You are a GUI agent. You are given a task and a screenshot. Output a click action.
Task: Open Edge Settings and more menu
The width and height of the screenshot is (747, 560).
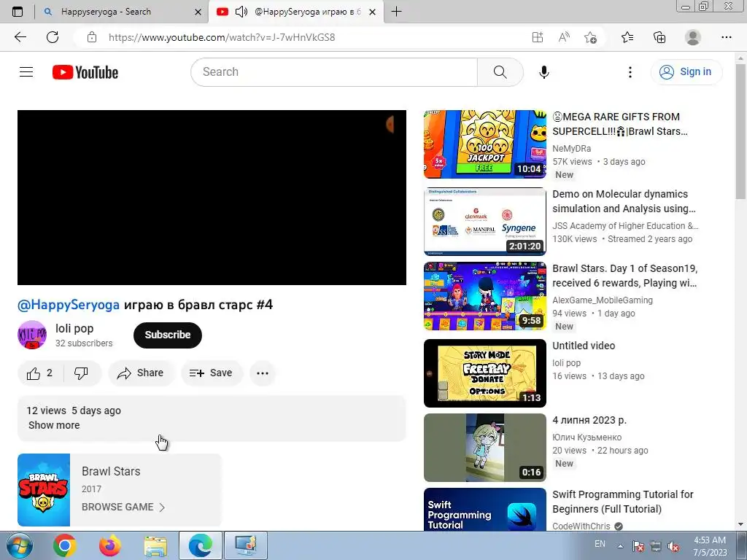pos(726,37)
